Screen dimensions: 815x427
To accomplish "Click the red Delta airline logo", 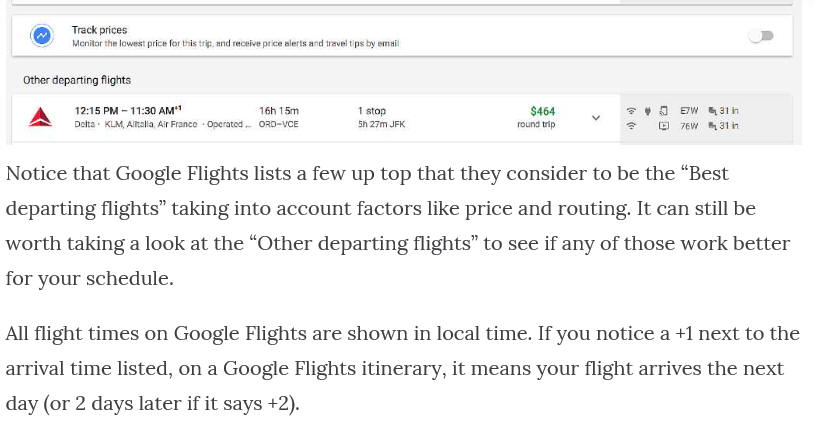I will pos(40,117).
